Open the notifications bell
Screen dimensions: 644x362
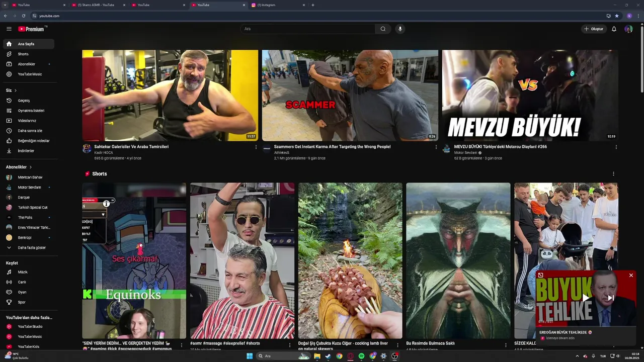point(614,29)
